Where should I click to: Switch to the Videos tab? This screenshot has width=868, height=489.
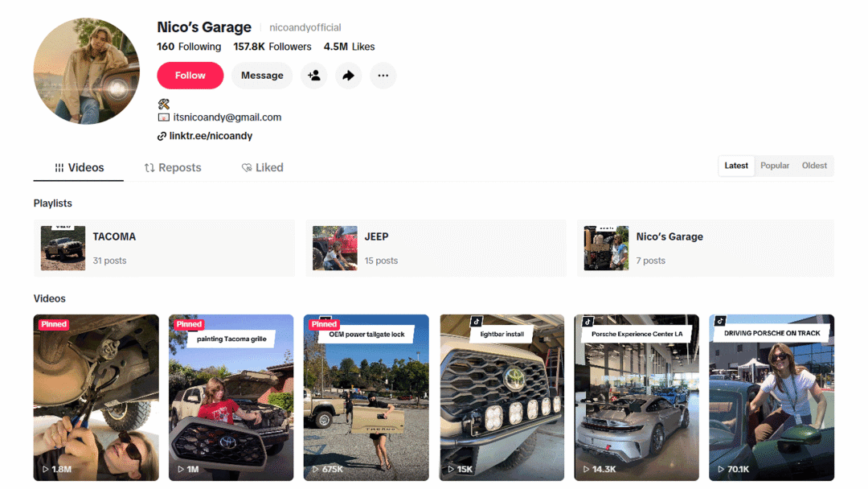click(x=79, y=168)
